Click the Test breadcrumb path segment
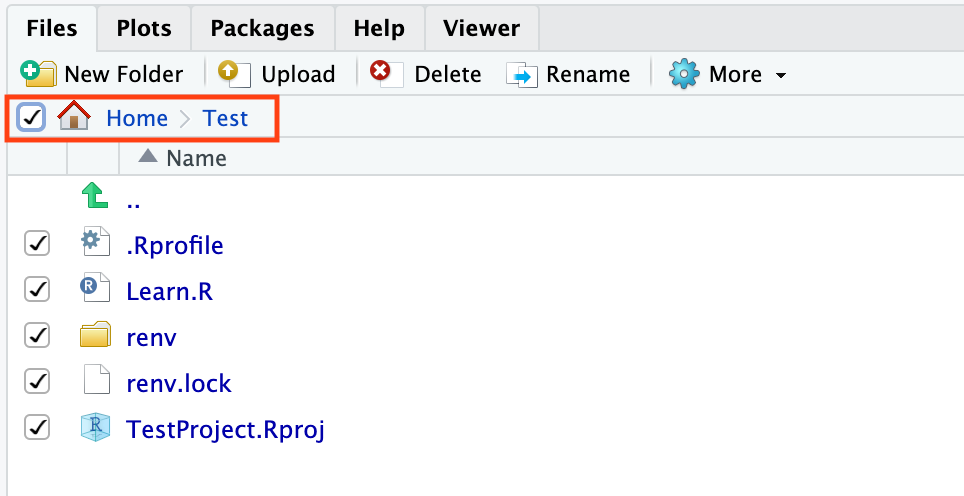 [x=225, y=118]
